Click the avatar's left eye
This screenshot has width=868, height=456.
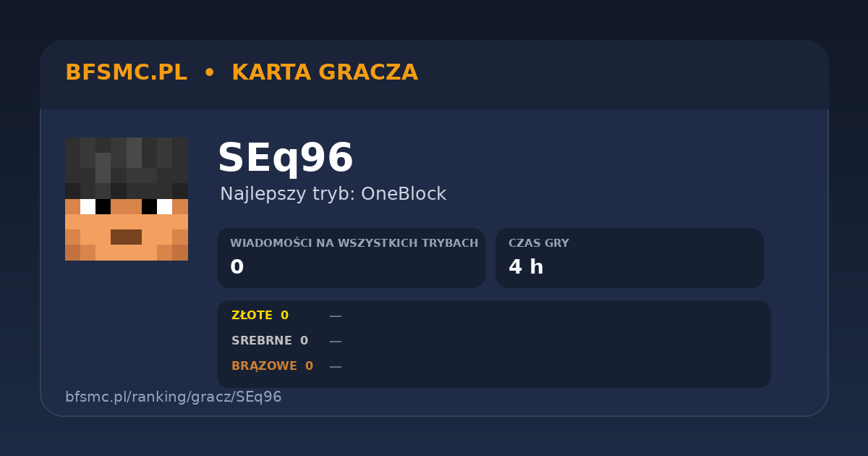[x=95, y=206]
